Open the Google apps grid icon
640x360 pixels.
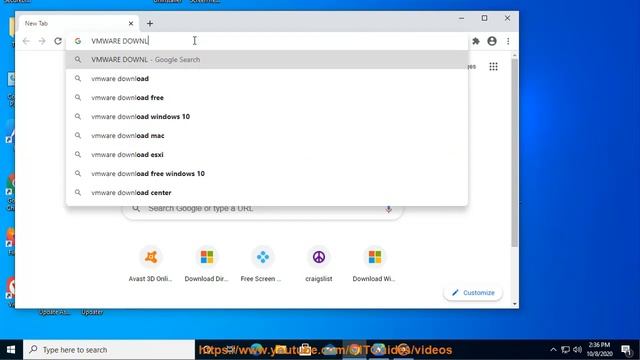tap(493, 67)
